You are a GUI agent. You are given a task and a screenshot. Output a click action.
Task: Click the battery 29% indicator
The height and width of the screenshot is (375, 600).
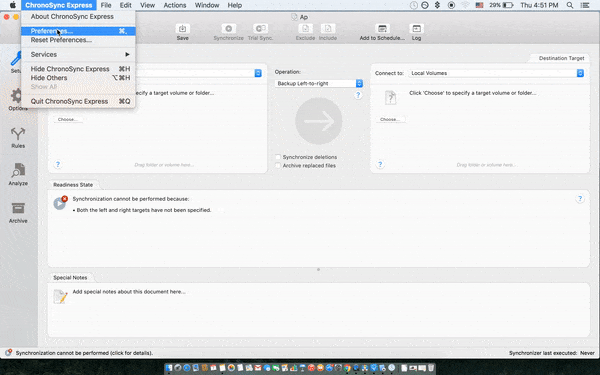501,5
